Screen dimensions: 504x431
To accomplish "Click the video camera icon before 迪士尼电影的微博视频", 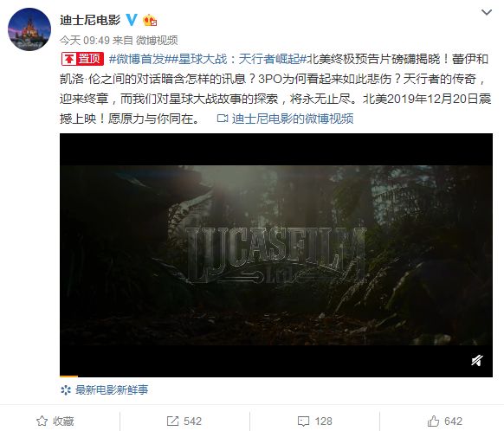I will (x=222, y=119).
